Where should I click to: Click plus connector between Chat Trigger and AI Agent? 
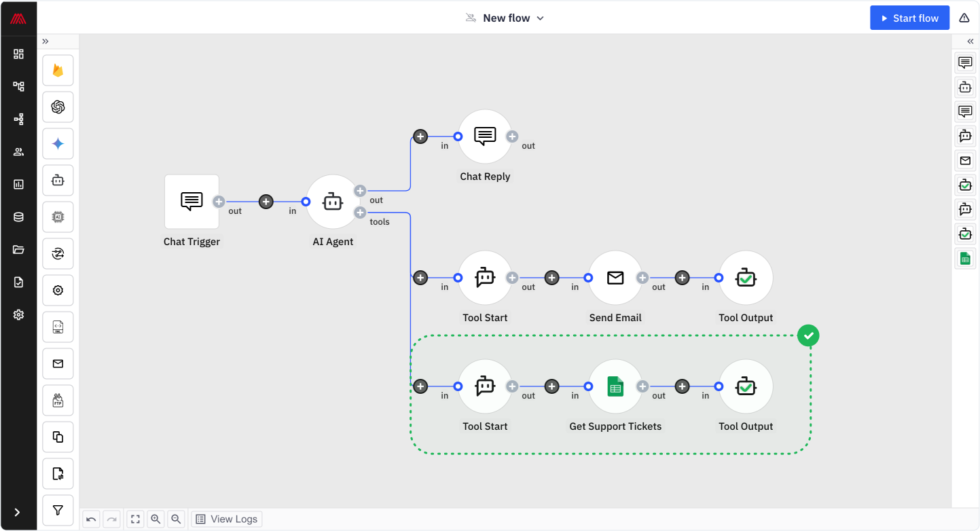coord(266,202)
